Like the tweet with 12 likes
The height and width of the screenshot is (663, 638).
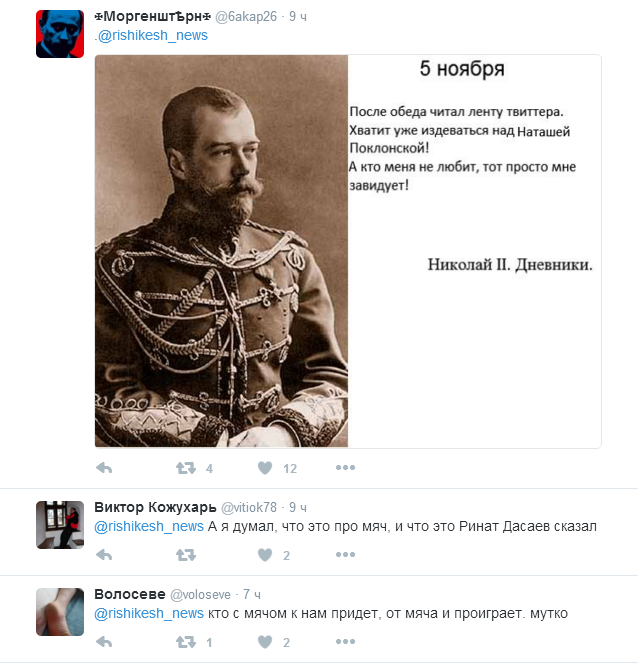pyautogui.click(x=265, y=468)
